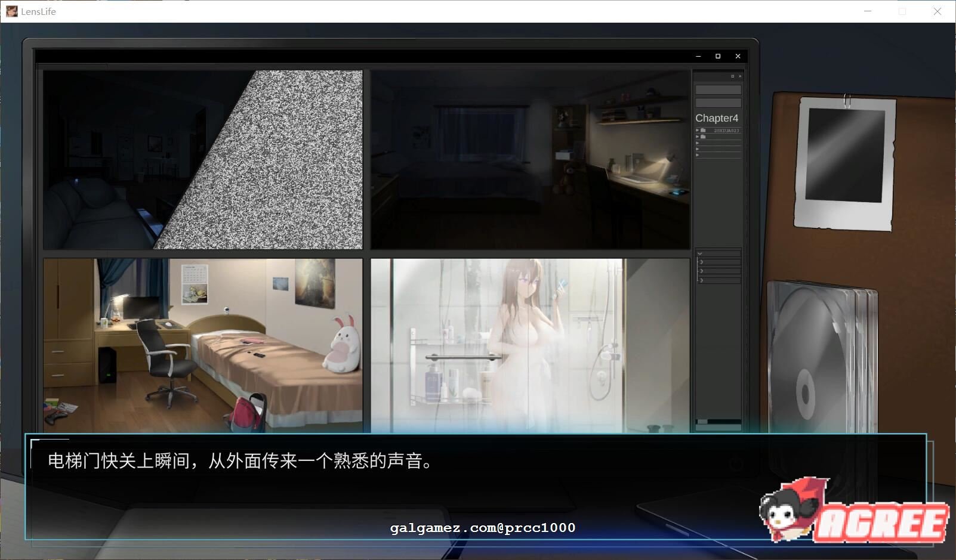Select the Chapter4 heading in the sidebar
The width and height of the screenshot is (956, 560).
pos(716,118)
